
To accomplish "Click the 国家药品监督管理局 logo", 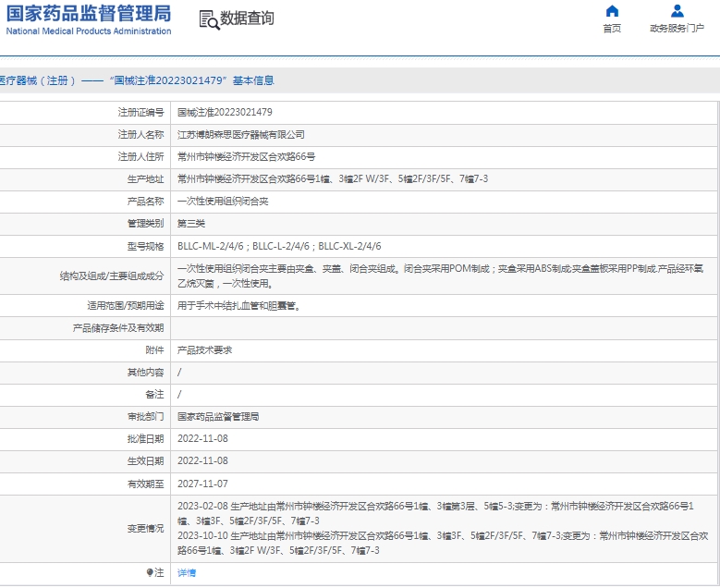I will [89, 14].
